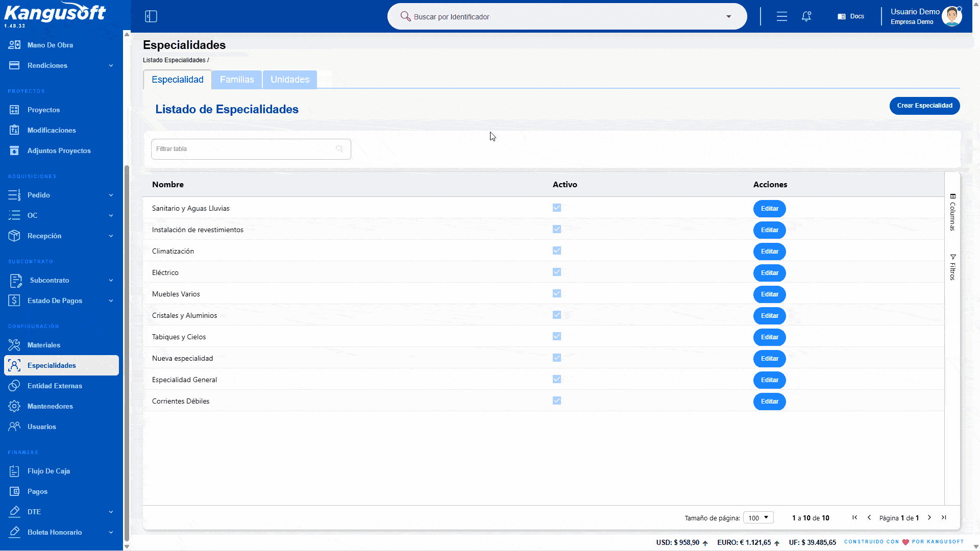This screenshot has width=980, height=551.
Task: Click the Proyectos sidebar icon
Action: pyautogui.click(x=14, y=110)
